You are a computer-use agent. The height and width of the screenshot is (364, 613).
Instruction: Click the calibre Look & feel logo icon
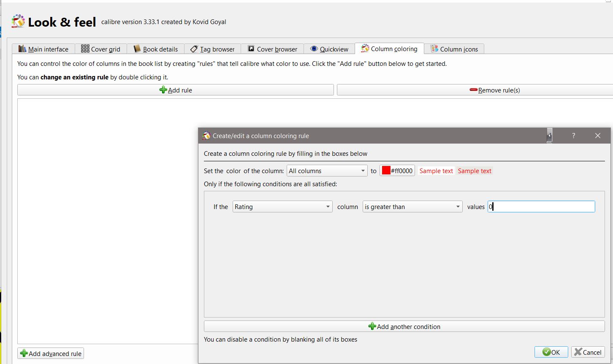18,21
